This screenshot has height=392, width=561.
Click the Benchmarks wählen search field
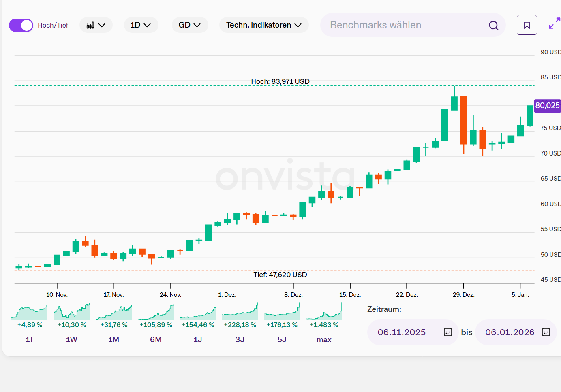tap(405, 25)
